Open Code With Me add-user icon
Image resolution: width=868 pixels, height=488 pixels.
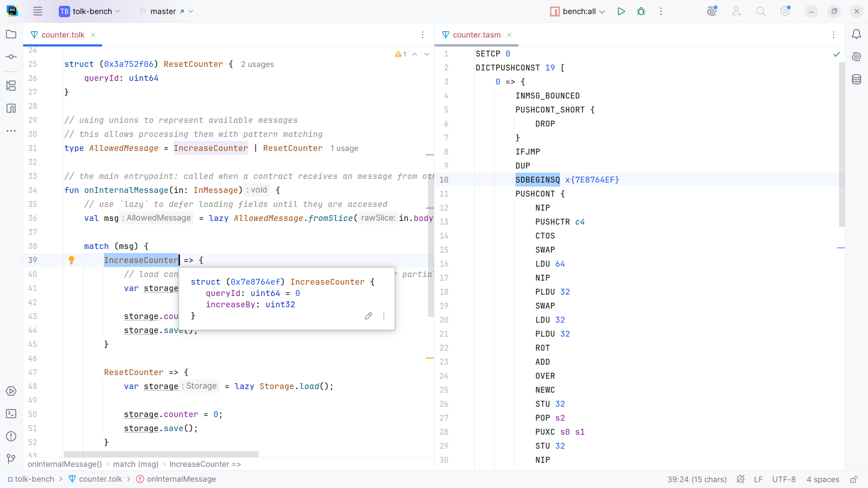[x=736, y=11]
